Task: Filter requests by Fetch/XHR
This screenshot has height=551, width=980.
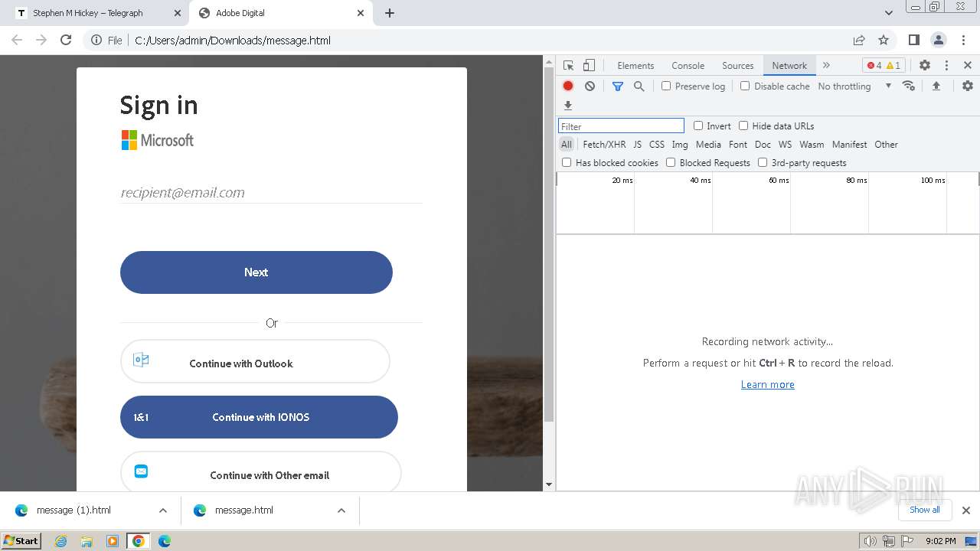Action: [x=604, y=145]
